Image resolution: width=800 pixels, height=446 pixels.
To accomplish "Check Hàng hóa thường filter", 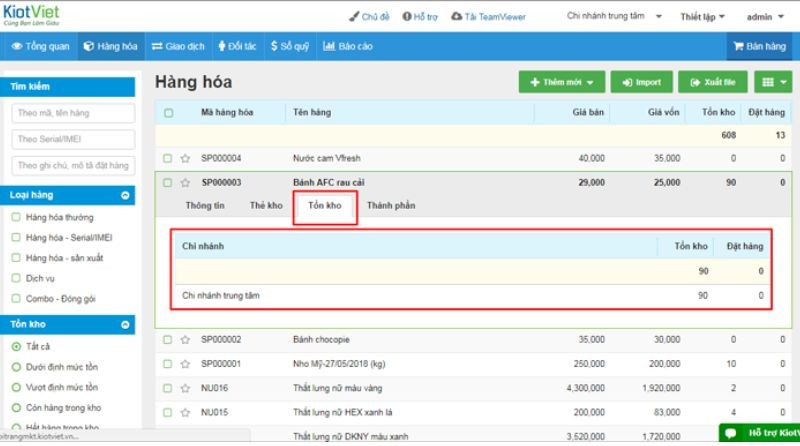I will click(16, 217).
